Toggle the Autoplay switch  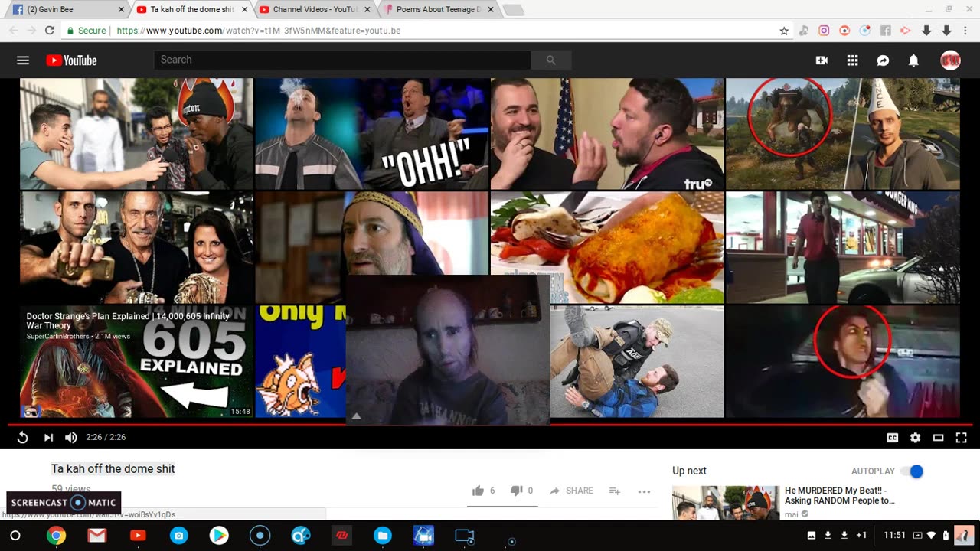point(912,471)
